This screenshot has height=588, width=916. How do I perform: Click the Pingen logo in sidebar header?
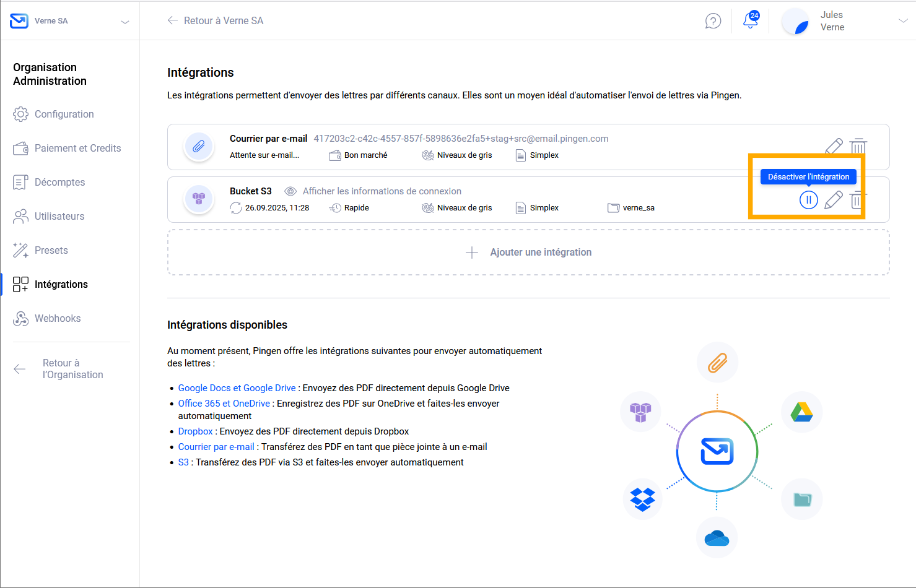19,21
